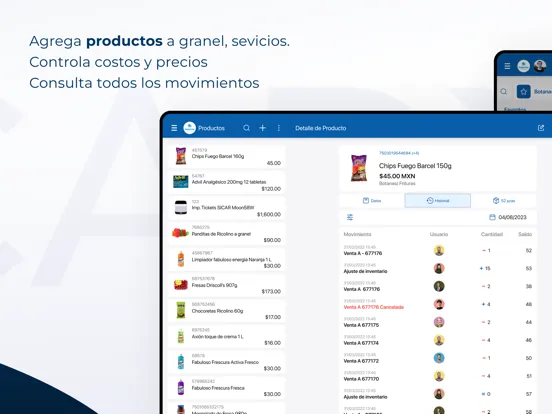The height and width of the screenshot is (414, 552).
Task: Click the search icon on the second tablet
Action: tap(504, 92)
